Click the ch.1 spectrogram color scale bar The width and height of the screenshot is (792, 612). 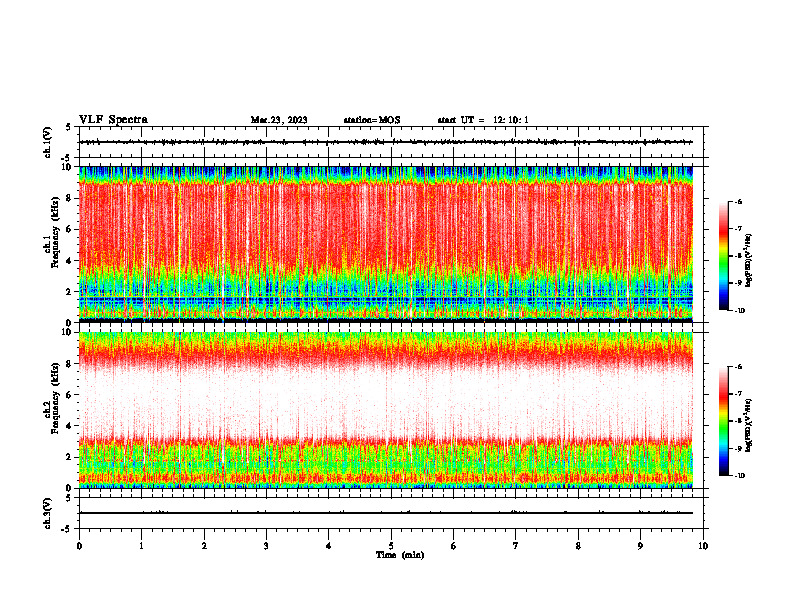(x=723, y=256)
